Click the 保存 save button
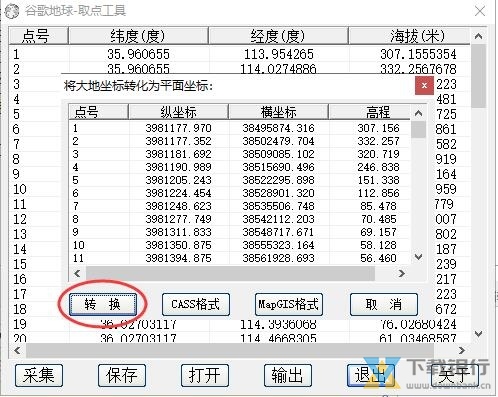The width and height of the screenshot is (498, 397). coord(122,375)
